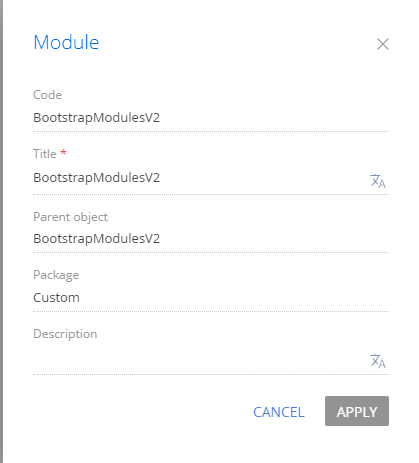This screenshot has width=419, height=463.
Task: Focus the Code field containing BootstrapModulesV2
Action: point(211,118)
